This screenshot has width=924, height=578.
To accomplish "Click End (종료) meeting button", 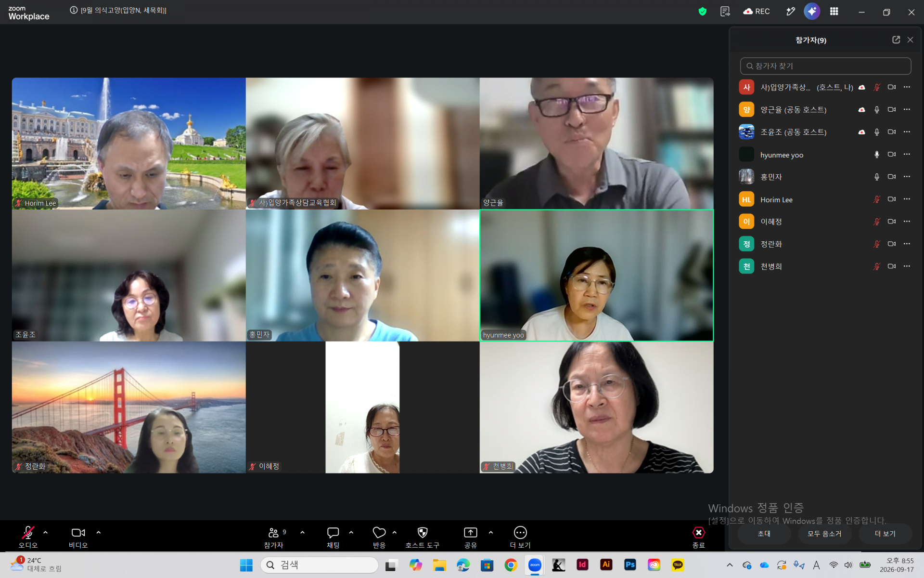I will [698, 537].
